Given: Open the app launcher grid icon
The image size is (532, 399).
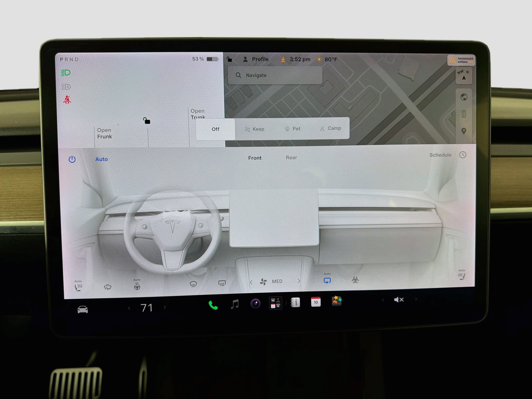Looking at the screenshot, I should point(275,303).
